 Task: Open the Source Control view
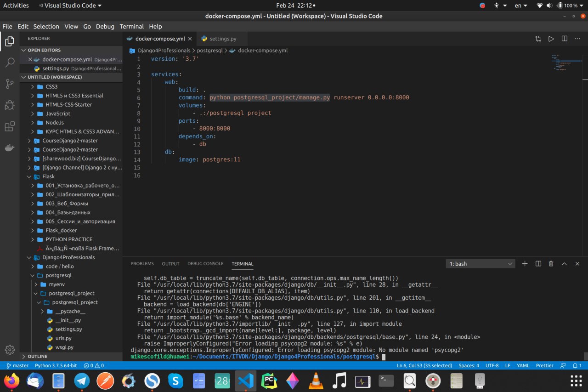(10, 84)
